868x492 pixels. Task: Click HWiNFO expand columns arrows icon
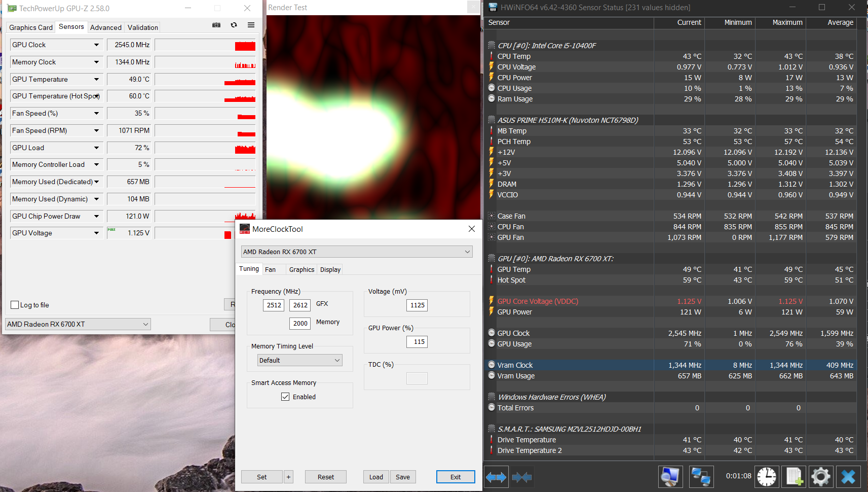click(x=496, y=477)
